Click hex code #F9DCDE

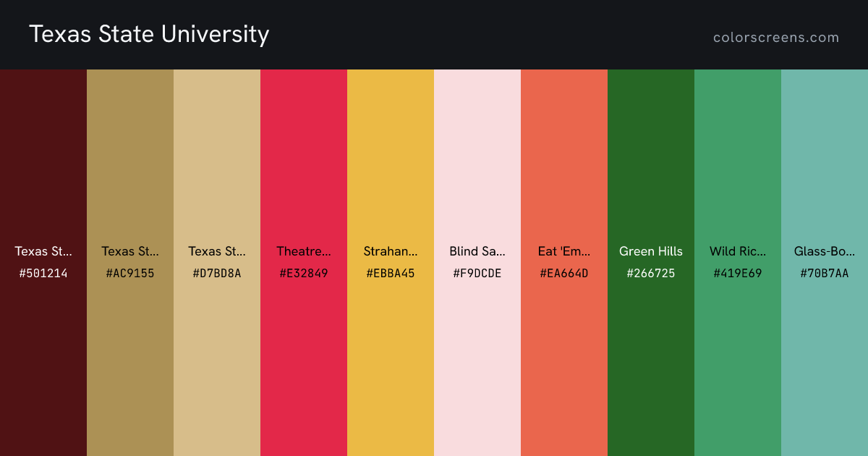tap(477, 274)
